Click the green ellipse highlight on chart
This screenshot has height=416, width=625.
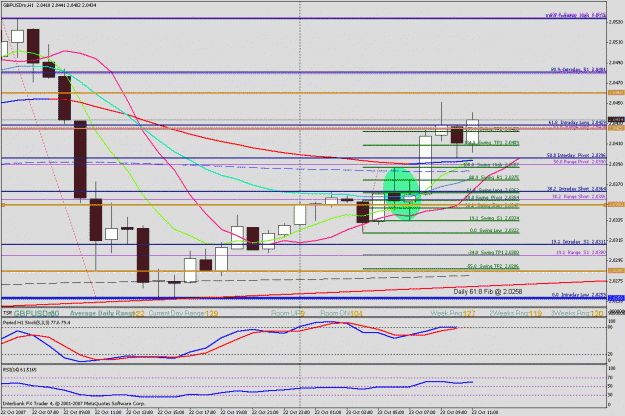pos(401,194)
